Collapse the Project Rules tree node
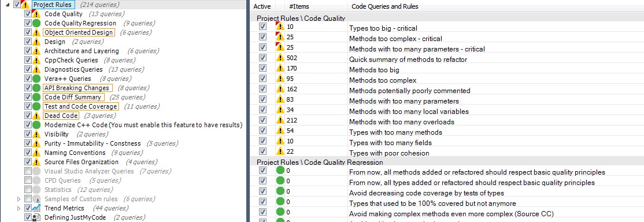644x222 pixels. pos(9,5)
